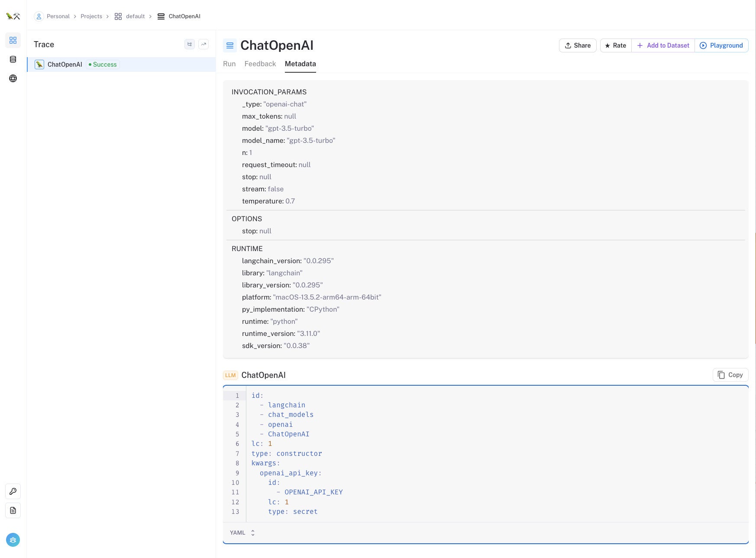Click the parrot icon in ChatOpenAI trace row

tap(39, 65)
